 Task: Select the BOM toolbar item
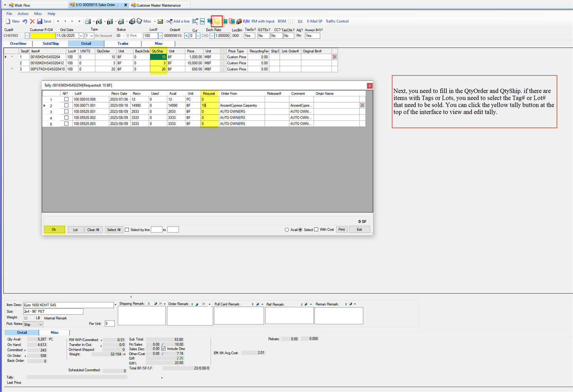pos(282,21)
